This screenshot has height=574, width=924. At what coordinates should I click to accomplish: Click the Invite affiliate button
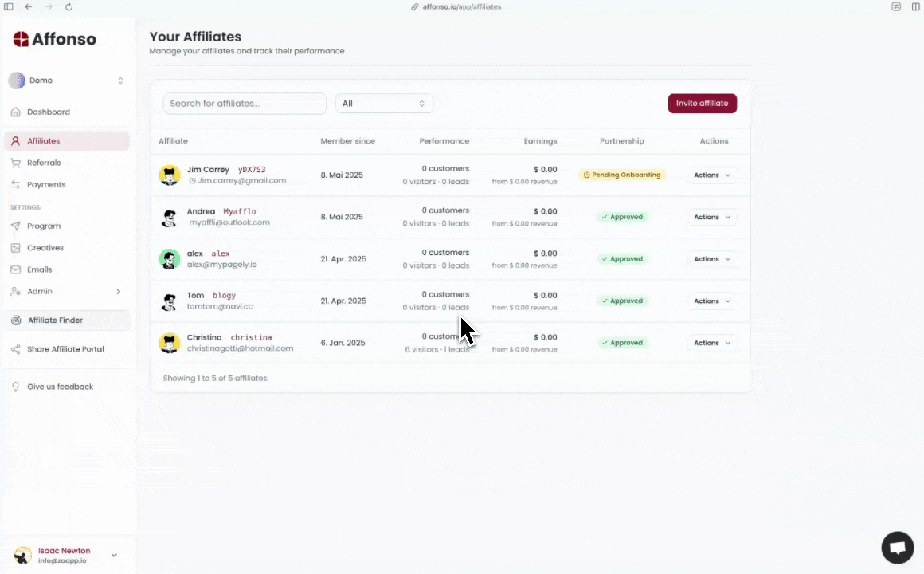702,103
